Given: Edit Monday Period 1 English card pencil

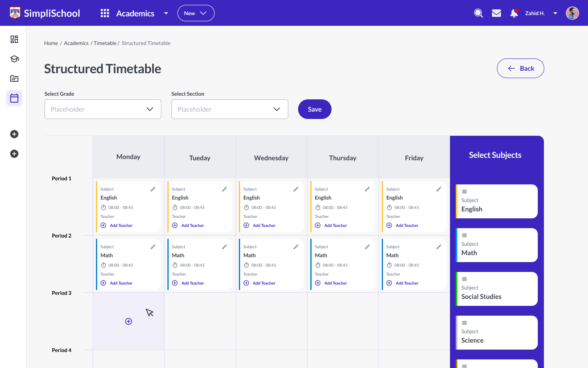Looking at the screenshot, I should (x=153, y=189).
